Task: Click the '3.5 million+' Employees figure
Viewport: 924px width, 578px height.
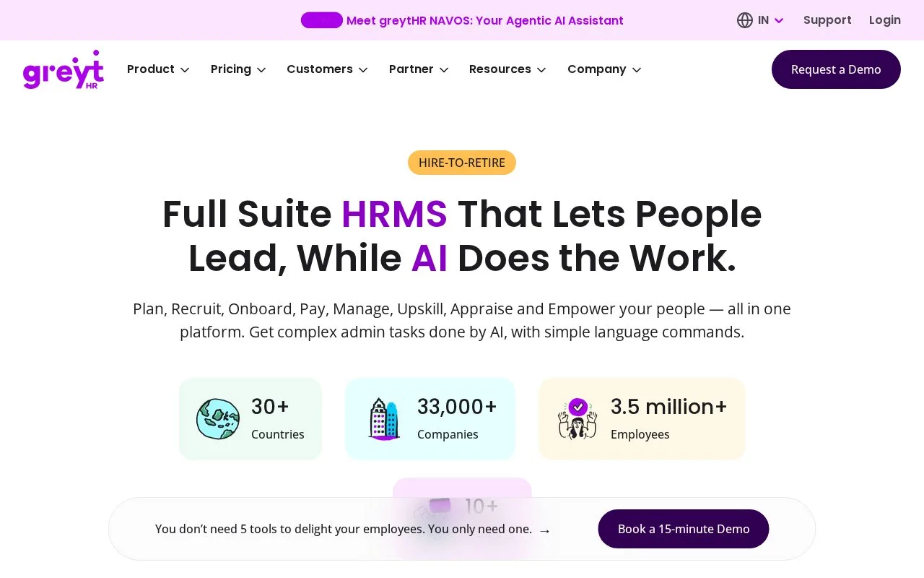Action: click(x=668, y=407)
